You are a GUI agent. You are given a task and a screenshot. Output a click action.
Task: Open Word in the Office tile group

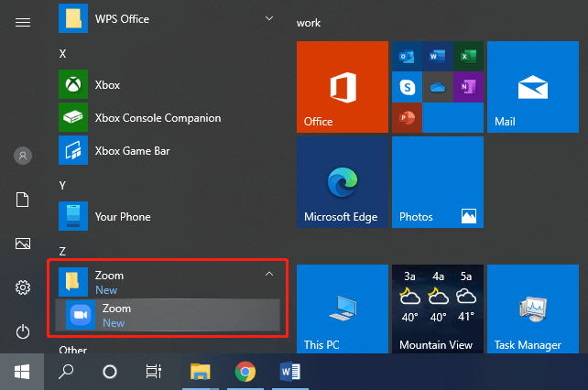pos(438,56)
